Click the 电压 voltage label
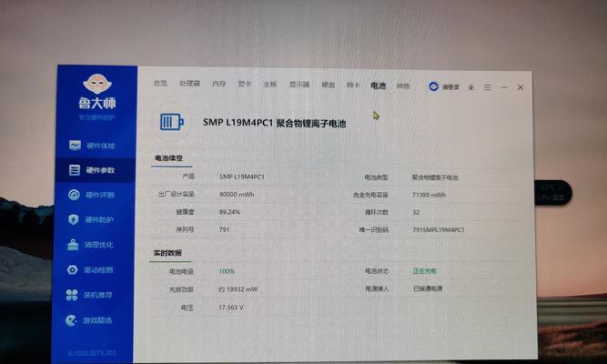Image resolution: width=607 pixels, height=364 pixels. [x=187, y=308]
